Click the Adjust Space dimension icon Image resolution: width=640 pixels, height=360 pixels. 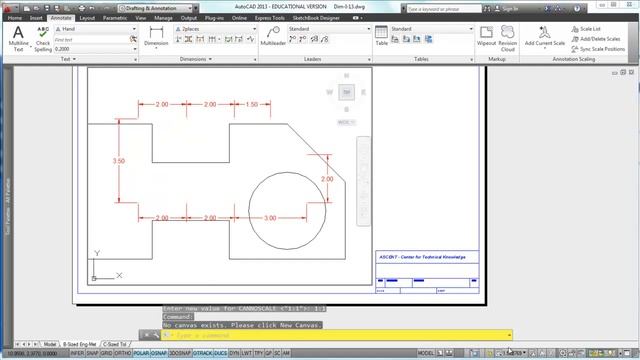(x=189, y=39)
